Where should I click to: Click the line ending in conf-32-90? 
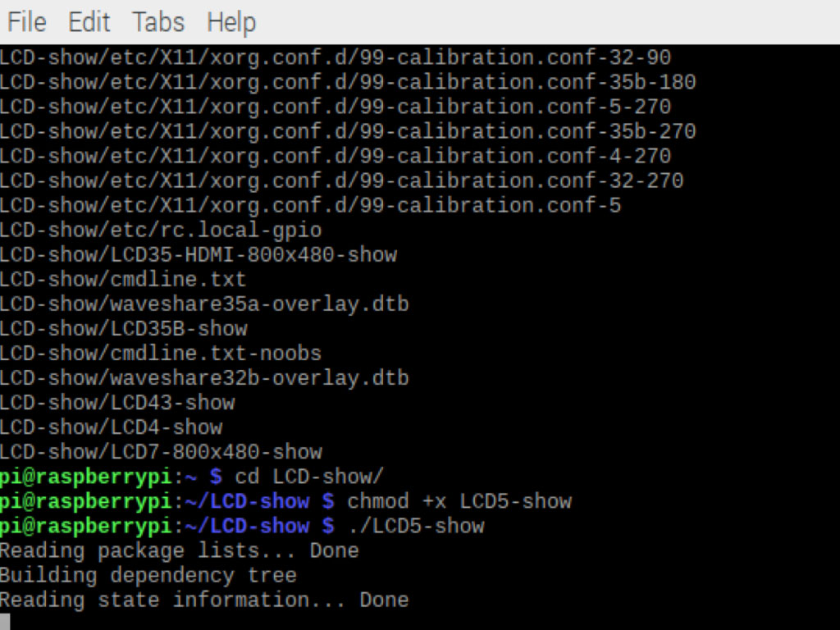336,58
